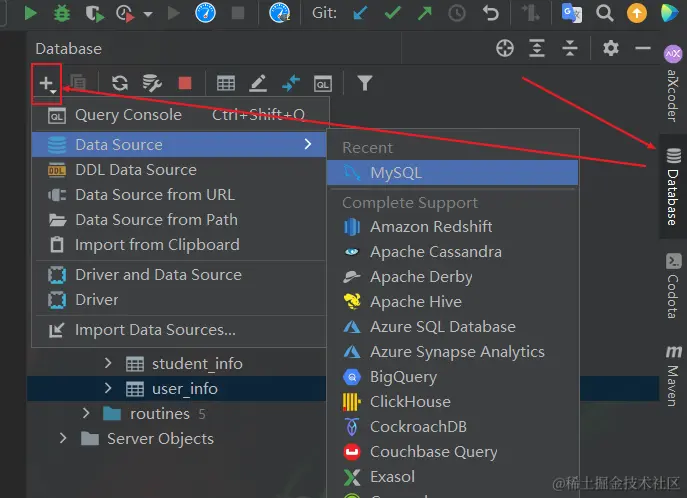Image resolution: width=687 pixels, height=498 pixels.
Task: Click the profiler run icon
Action: tap(125, 13)
